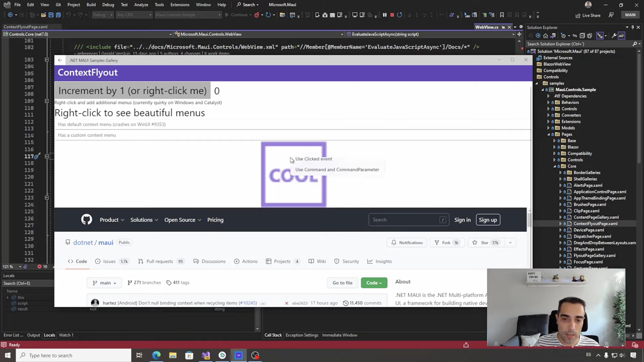Click the green Code button on GitHub
The width and height of the screenshot is (644, 362).
[x=374, y=283]
